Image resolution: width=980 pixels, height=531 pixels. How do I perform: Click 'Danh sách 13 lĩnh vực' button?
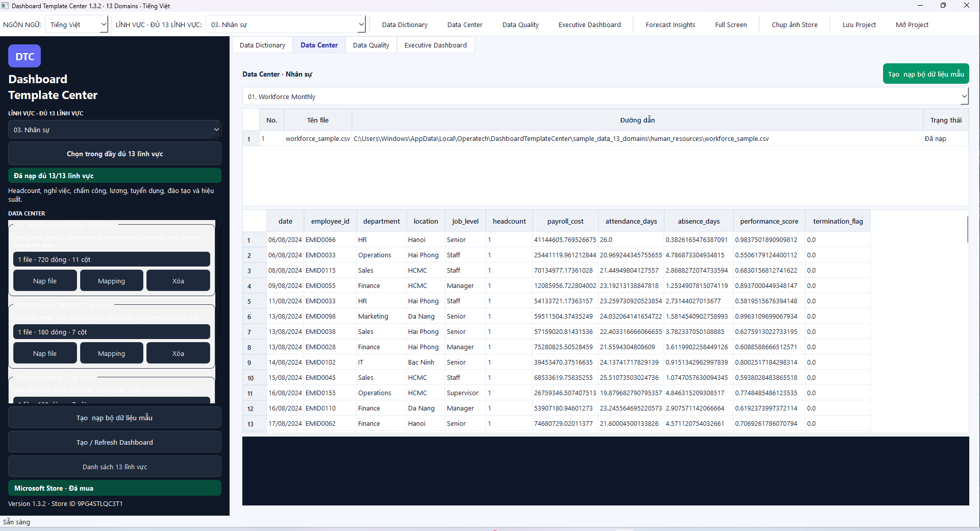(115, 467)
